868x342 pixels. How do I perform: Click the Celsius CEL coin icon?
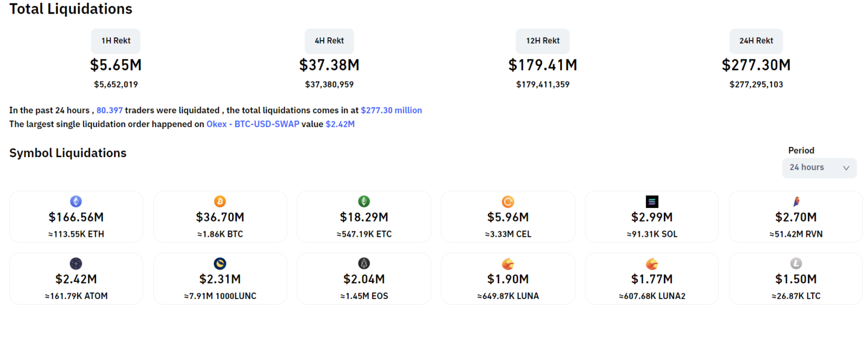pyautogui.click(x=507, y=202)
